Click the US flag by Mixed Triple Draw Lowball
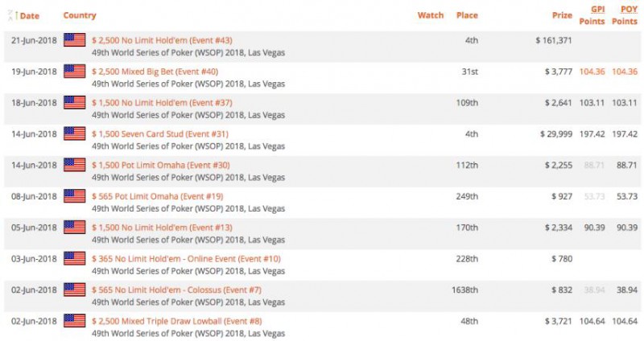Screen dimensions: 644x341 pyautogui.click(x=75, y=321)
